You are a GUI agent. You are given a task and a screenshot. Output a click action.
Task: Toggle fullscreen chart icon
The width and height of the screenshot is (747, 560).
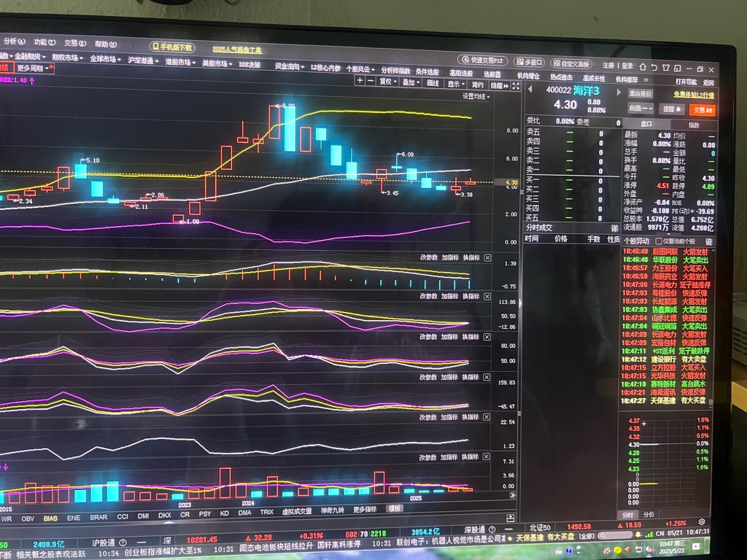[x=516, y=86]
